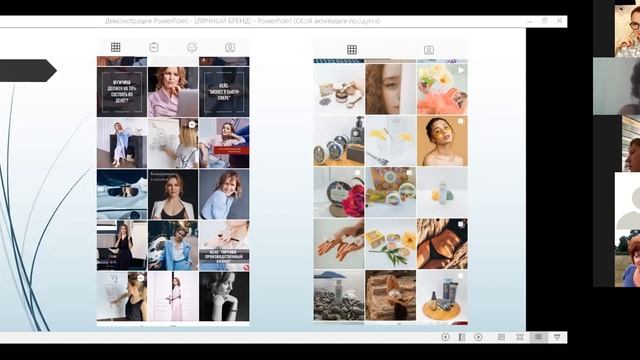Open hands with scrub photo
Viewport: 640px width, 360px height.
click(x=339, y=244)
